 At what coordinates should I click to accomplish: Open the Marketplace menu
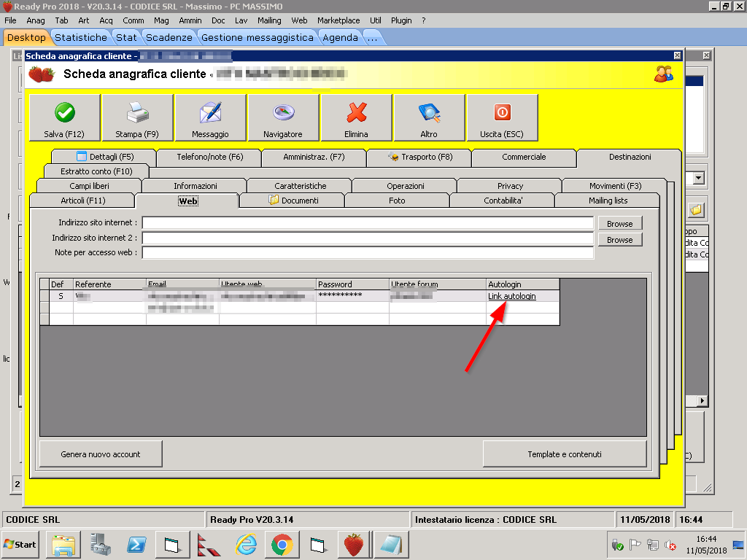click(338, 20)
